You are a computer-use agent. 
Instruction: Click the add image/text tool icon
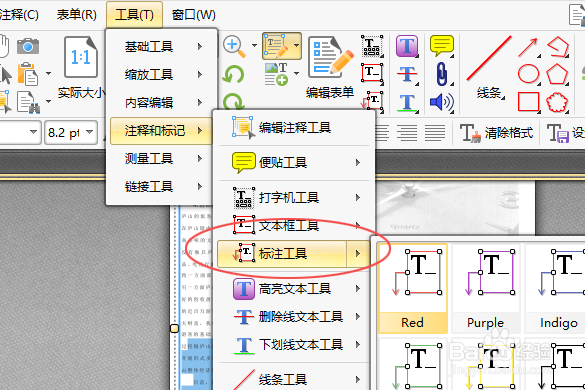tap(276, 74)
